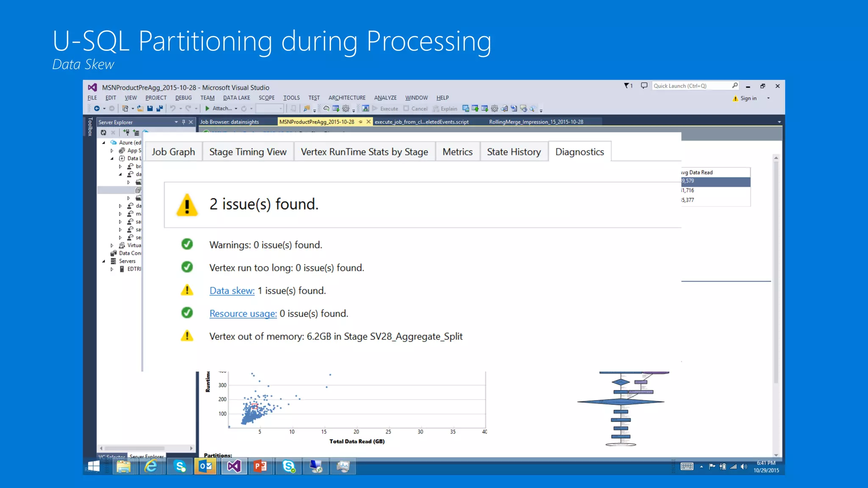Select the State History tab
The width and height of the screenshot is (868, 488).
point(514,152)
